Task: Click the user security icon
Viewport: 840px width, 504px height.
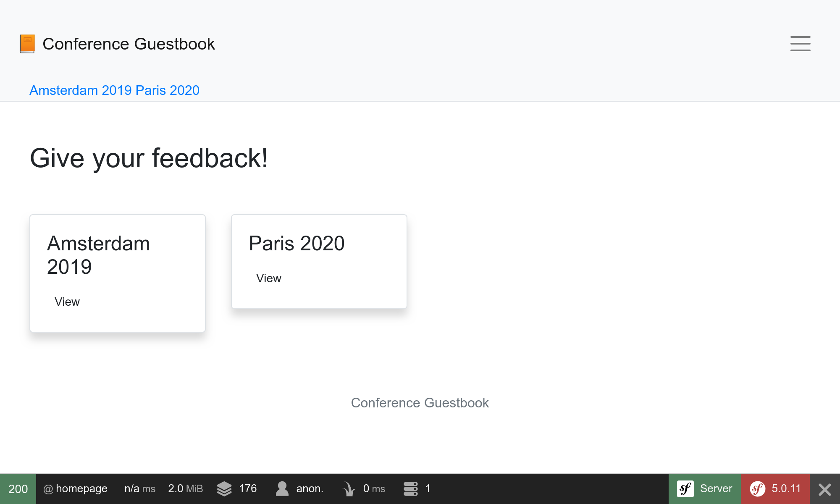Action: pyautogui.click(x=282, y=489)
